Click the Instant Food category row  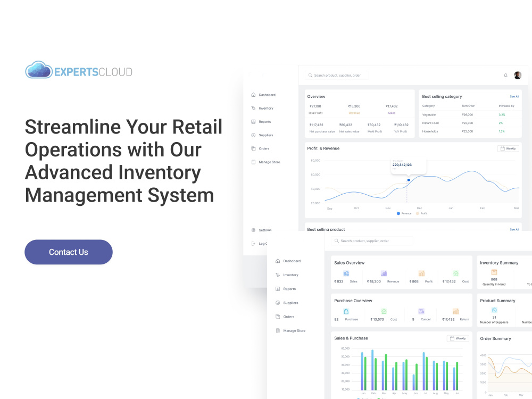click(x=470, y=123)
